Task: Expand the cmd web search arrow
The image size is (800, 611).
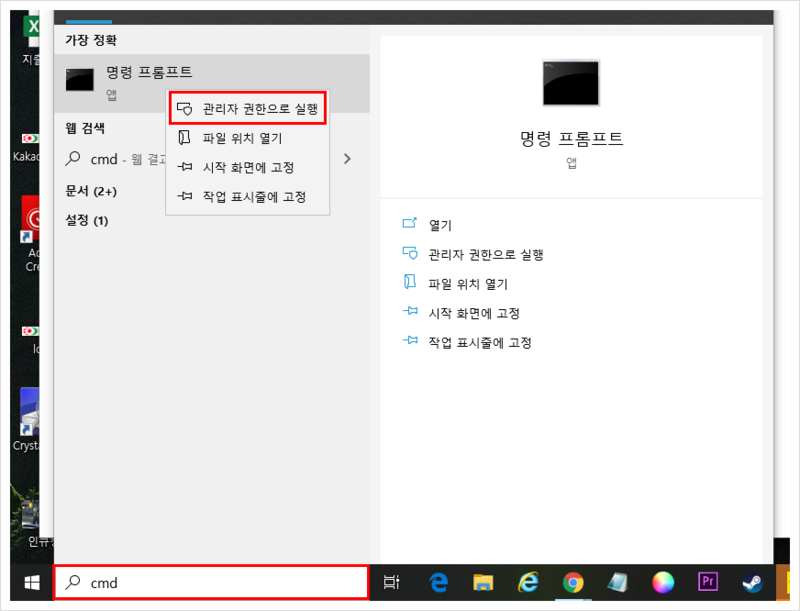Action: [347, 159]
